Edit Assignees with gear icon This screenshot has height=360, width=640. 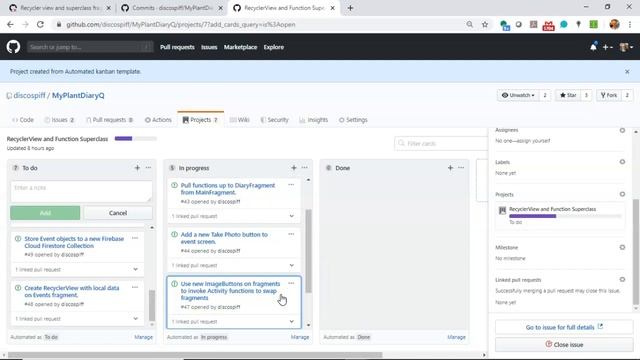coord(622,130)
